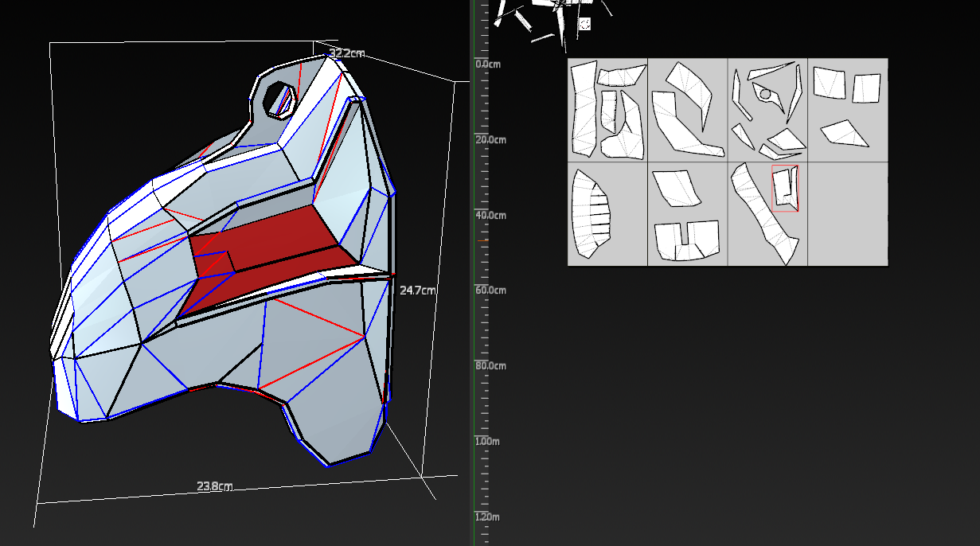The image size is (980, 546).
Task: Click the 20.0cm ruler mark
Action: (x=490, y=140)
